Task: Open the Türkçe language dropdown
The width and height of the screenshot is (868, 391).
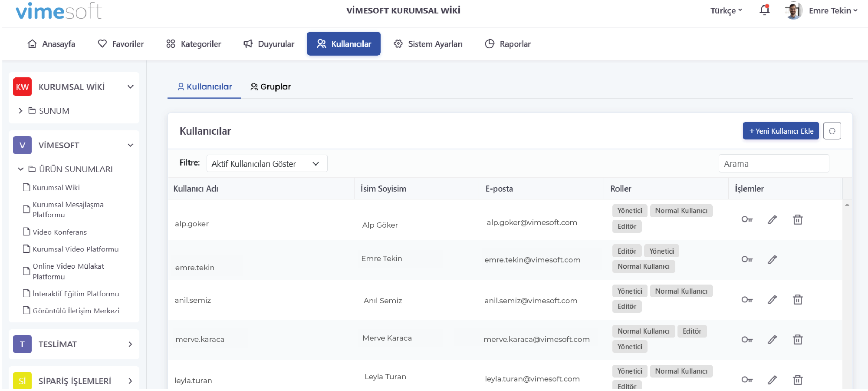Action: tap(726, 10)
